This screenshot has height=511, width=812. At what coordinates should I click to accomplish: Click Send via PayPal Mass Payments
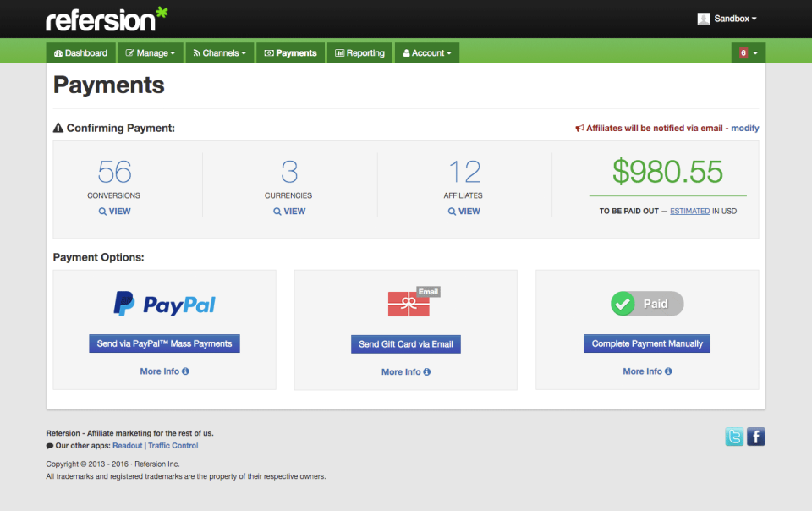point(164,343)
